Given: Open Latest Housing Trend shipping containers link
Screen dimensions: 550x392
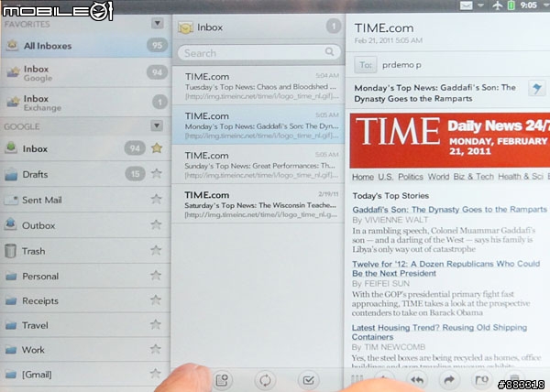Looking at the screenshot, I should [x=439, y=332].
